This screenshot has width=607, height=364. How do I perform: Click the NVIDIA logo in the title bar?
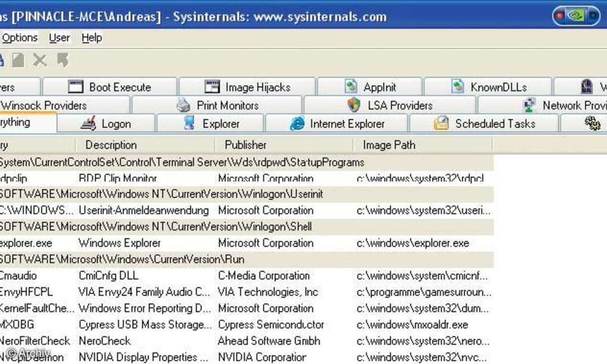576,16
